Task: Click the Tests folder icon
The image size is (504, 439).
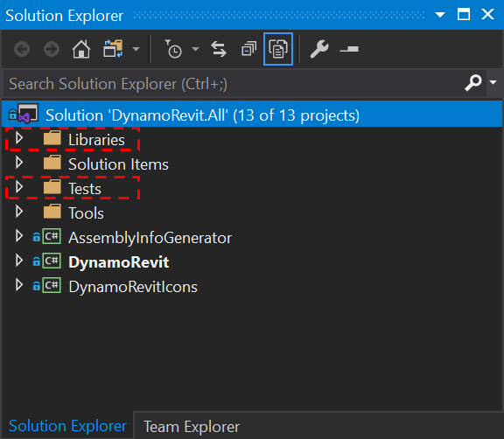Action: click(52, 187)
